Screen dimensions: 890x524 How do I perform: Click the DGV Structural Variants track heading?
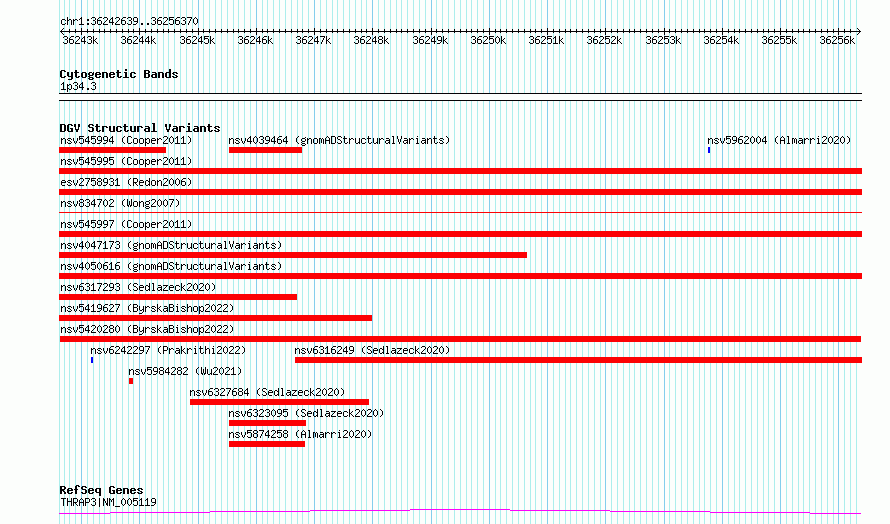pyautogui.click(x=140, y=128)
